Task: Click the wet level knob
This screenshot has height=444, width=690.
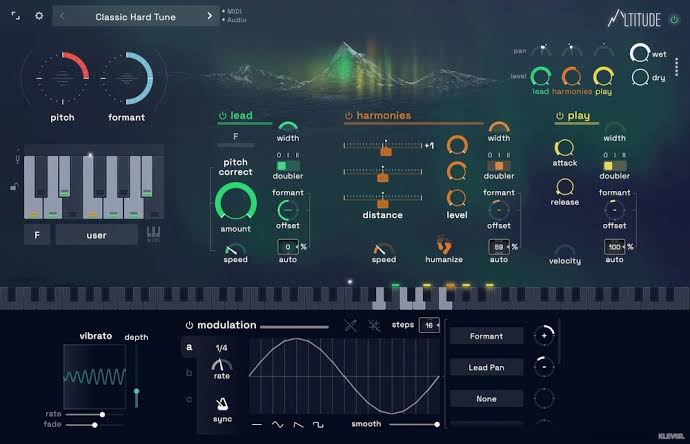Action: click(639, 53)
